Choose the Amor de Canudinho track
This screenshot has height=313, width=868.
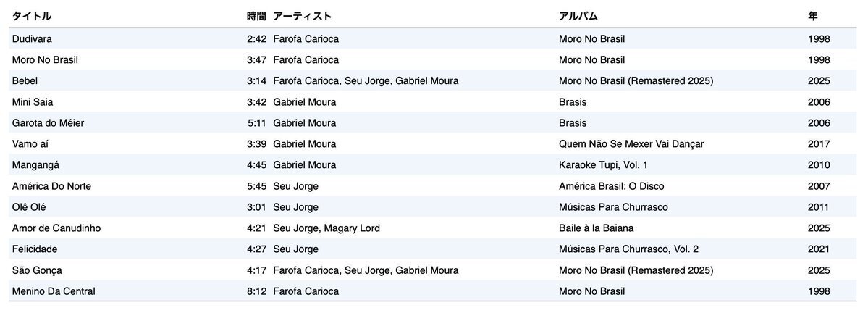point(433,228)
